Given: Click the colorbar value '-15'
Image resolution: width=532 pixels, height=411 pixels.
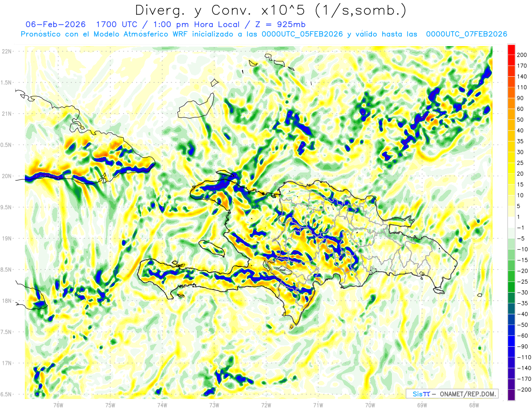Looking at the screenshot, I should [522, 260].
